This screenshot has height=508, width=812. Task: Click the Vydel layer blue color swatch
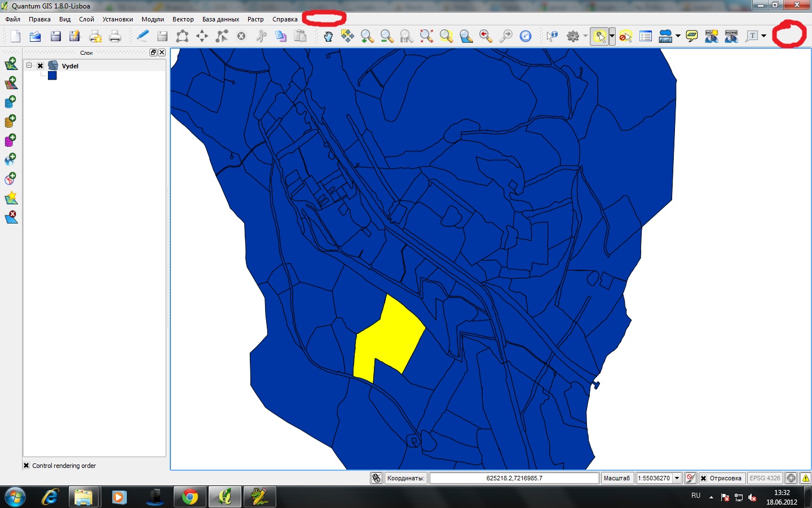[x=52, y=76]
